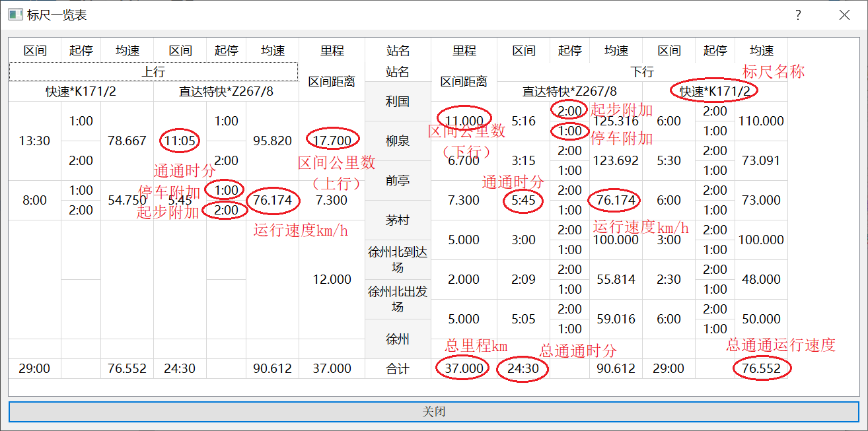Select the 下行 header cell

[642, 72]
